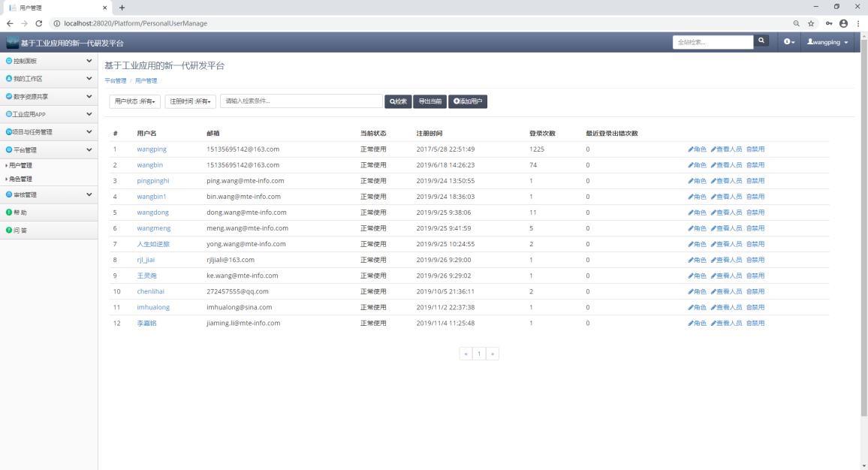The height and width of the screenshot is (470, 868).
Task: Select 角色管理 in the sidebar
Action: (x=20, y=179)
